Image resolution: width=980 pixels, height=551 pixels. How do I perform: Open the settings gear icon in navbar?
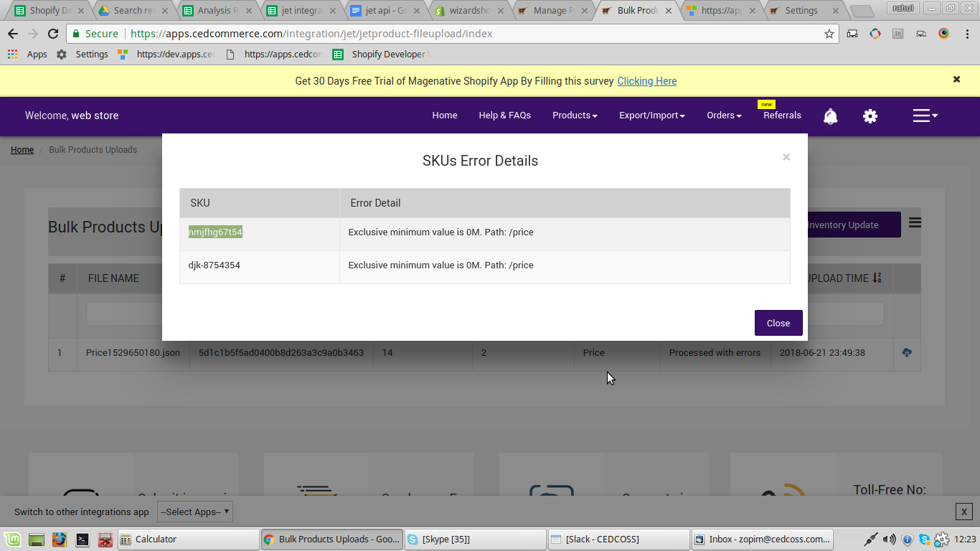pyautogui.click(x=870, y=116)
